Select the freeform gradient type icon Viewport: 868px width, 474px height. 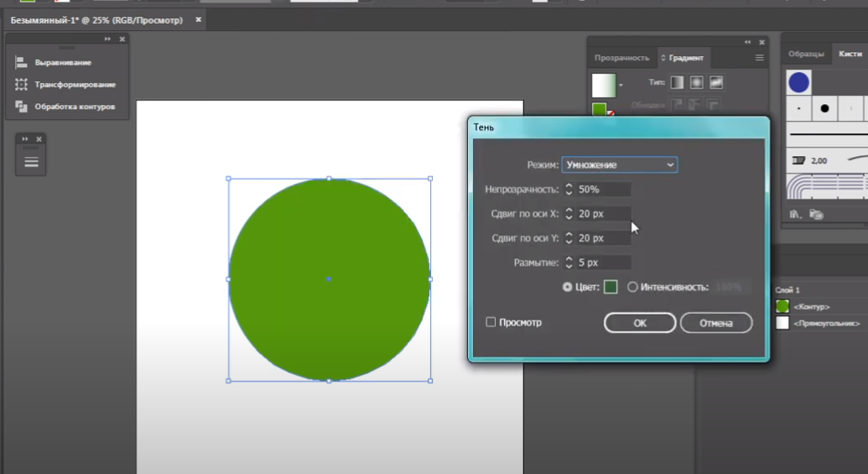[716, 82]
